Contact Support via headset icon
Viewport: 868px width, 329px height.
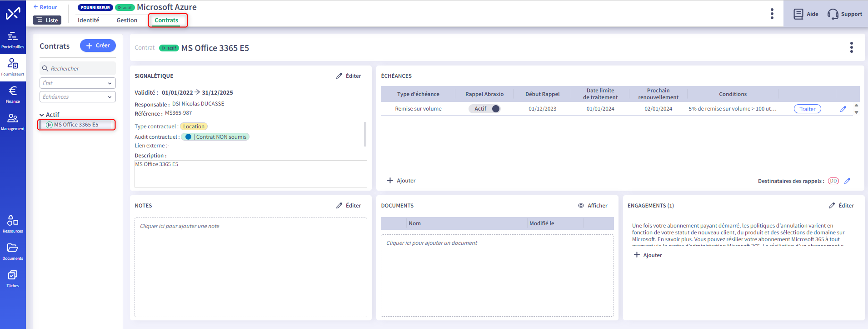(845, 14)
